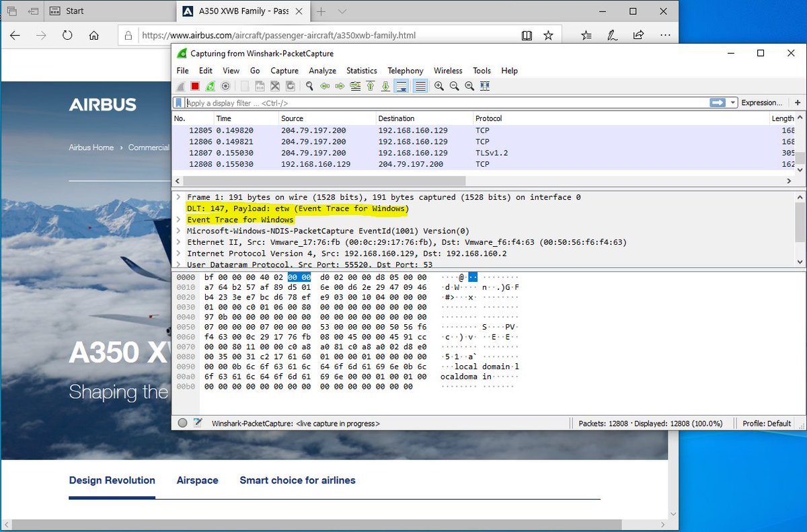This screenshot has width=807, height=532.
Task: Click the expert information circle icon
Action: 182,424
